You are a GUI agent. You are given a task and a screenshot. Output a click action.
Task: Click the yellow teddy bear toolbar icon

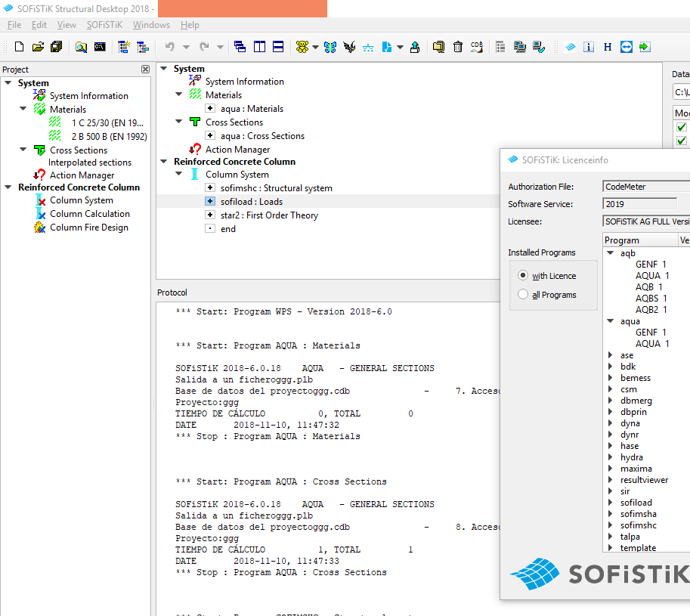point(302,47)
